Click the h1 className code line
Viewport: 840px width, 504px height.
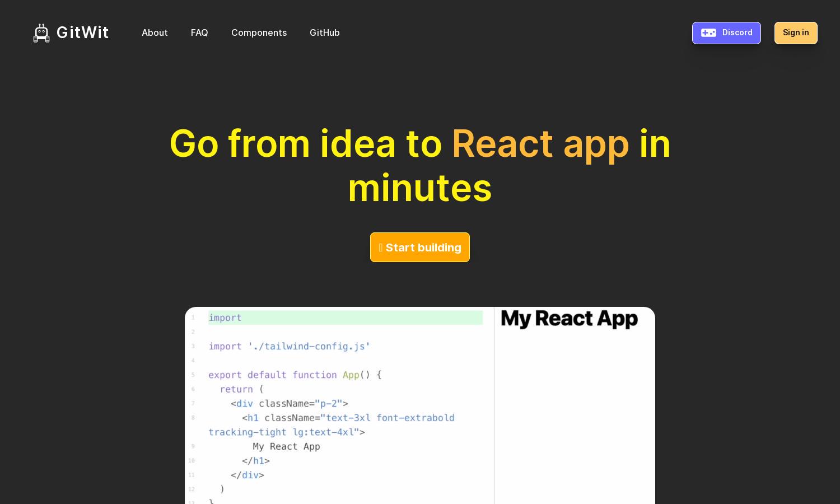(x=348, y=418)
